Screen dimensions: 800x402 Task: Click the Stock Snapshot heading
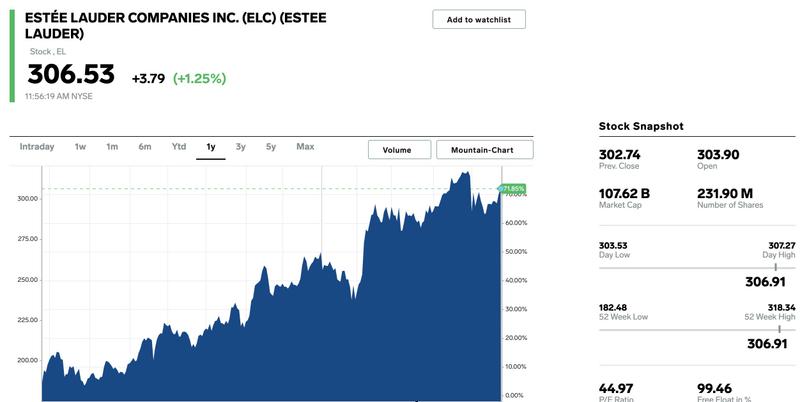641,127
